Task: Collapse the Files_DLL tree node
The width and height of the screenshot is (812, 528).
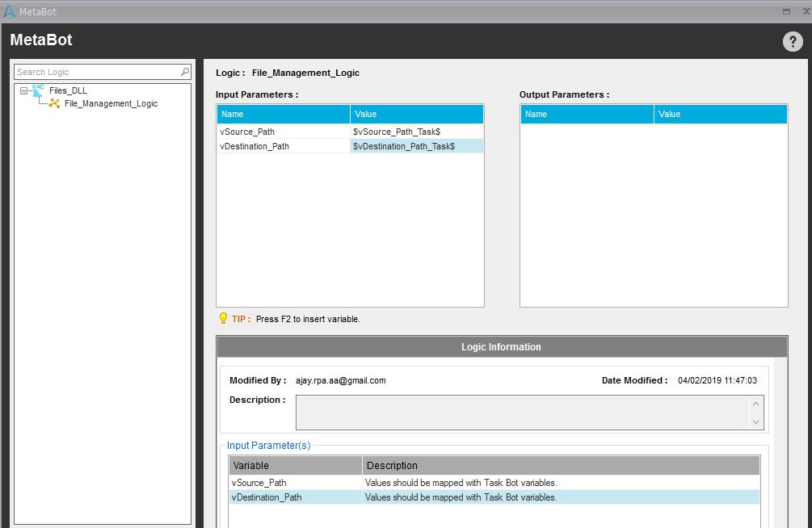Action: point(24,91)
